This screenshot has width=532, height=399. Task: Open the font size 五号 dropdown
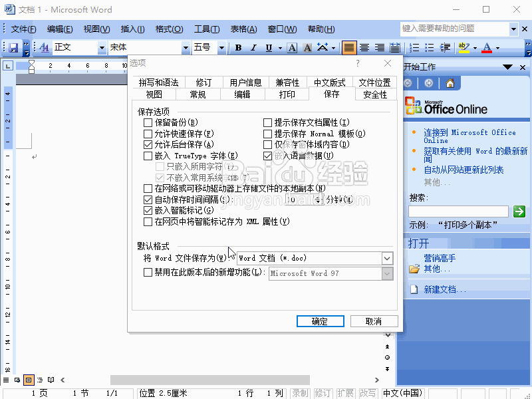coord(221,48)
